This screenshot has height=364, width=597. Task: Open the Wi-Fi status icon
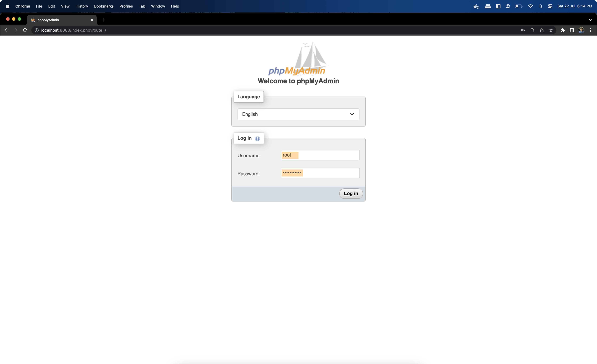(x=530, y=6)
